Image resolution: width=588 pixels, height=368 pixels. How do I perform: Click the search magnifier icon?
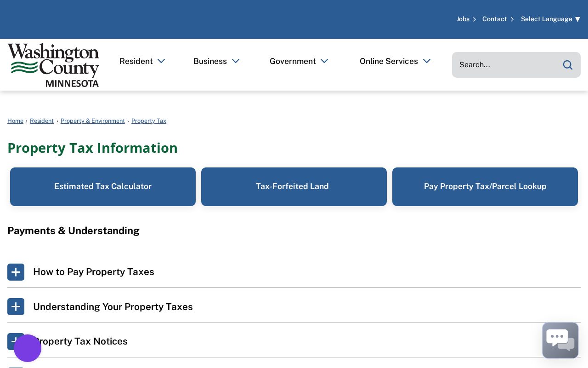coord(568,65)
